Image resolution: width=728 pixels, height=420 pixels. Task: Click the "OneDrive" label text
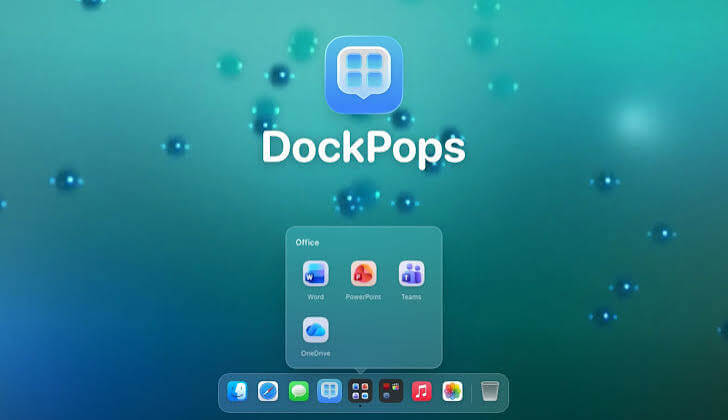(x=316, y=353)
